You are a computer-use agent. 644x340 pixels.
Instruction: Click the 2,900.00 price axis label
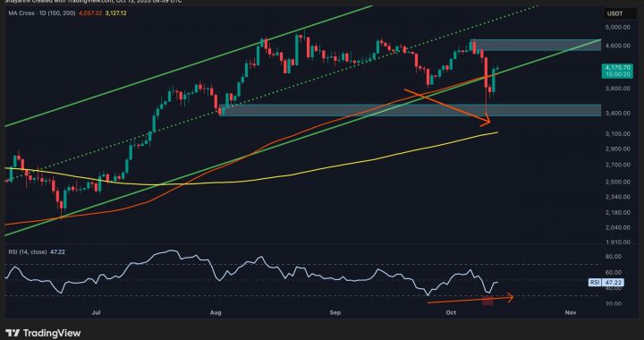click(x=619, y=149)
